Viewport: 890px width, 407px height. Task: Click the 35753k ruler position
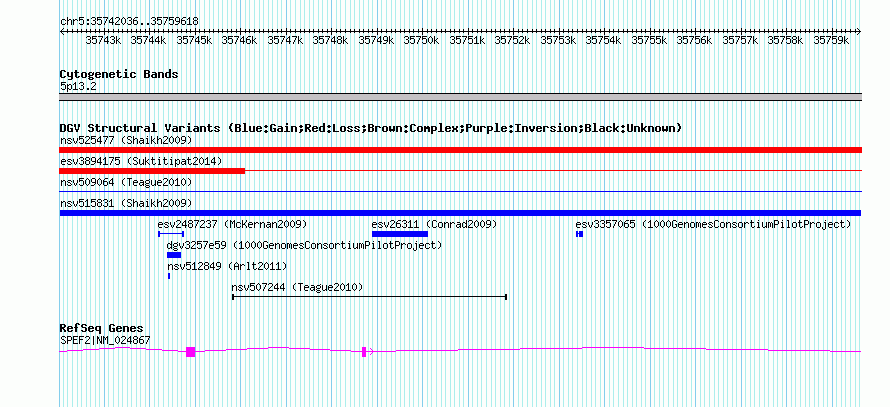click(558, 40)
